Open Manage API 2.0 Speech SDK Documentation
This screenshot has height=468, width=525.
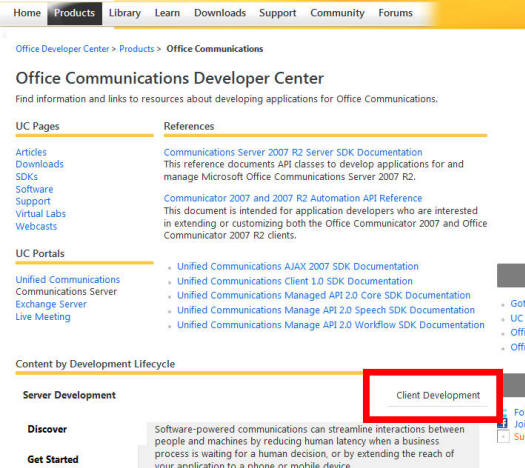(x=326, y=310)
